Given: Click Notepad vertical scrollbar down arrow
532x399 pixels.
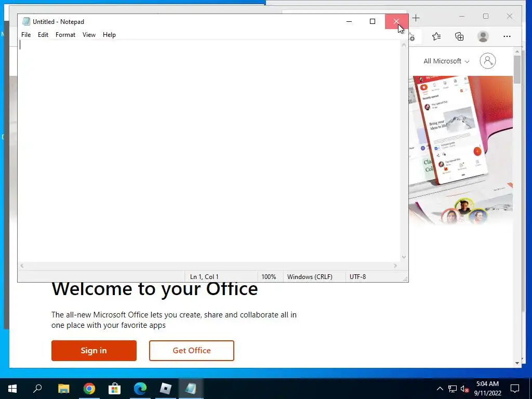Looking at the screenshot, I should coord(404,257).
